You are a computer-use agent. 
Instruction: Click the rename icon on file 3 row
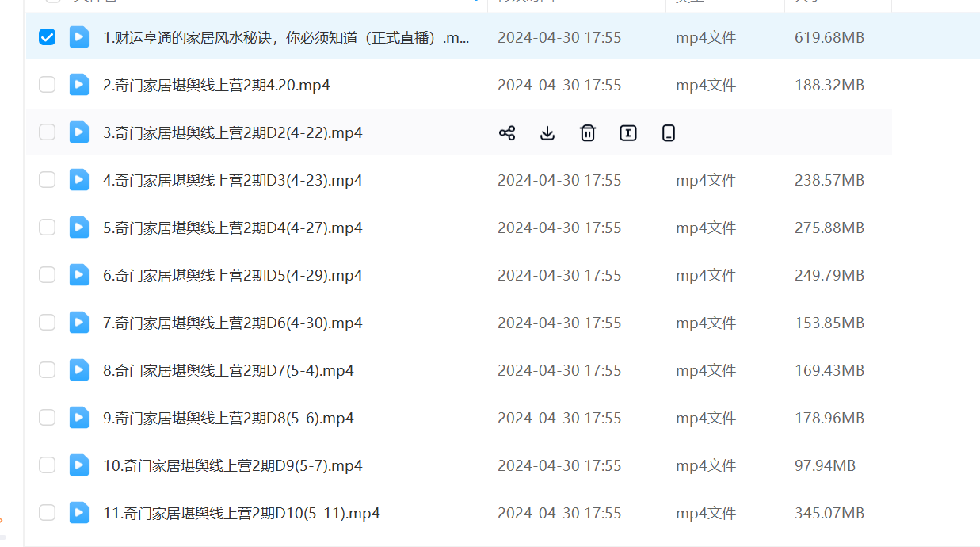(628, 133)
